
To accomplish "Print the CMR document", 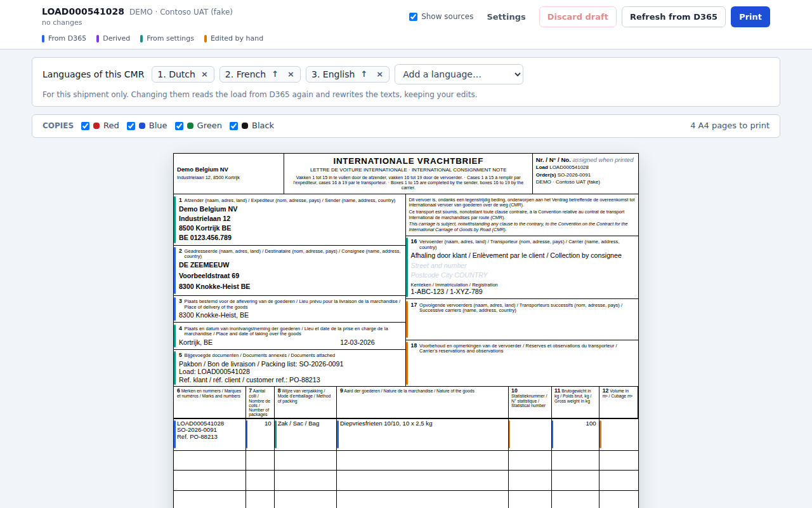I will 750,17.
